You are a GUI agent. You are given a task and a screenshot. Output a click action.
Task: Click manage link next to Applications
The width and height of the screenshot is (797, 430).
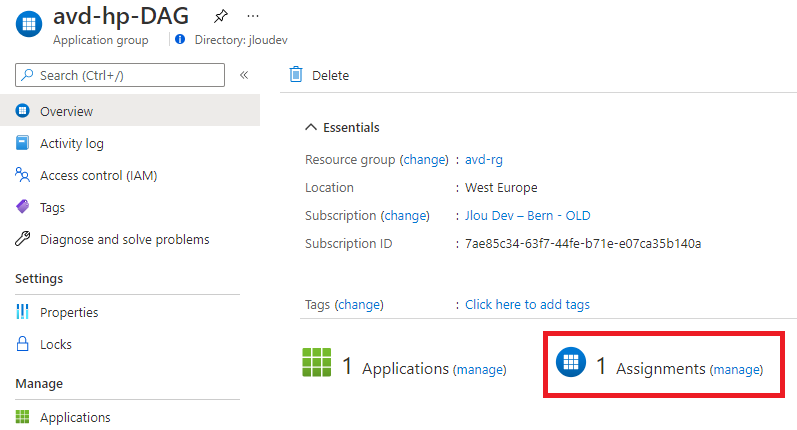pos(479,370)
